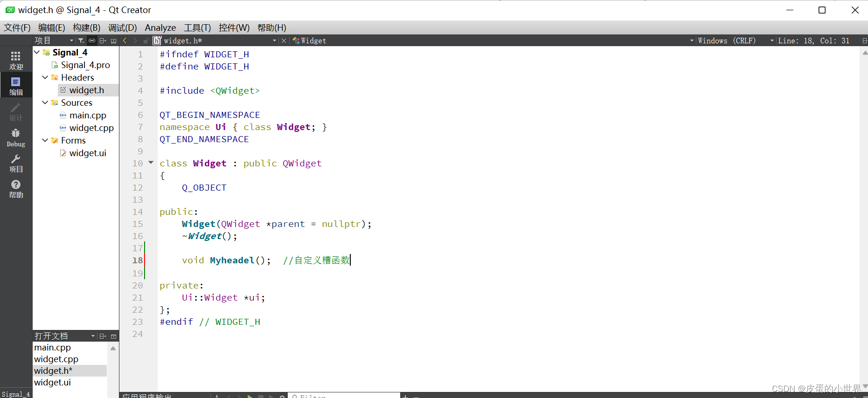868x398 pixels.
Task: Split the project panel view
Action: pos(103,41)
